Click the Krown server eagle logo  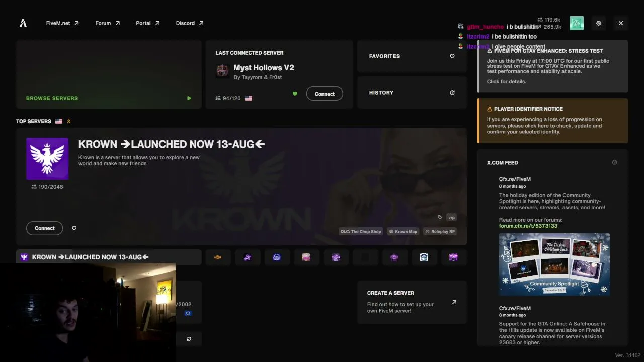pos(47,159)
